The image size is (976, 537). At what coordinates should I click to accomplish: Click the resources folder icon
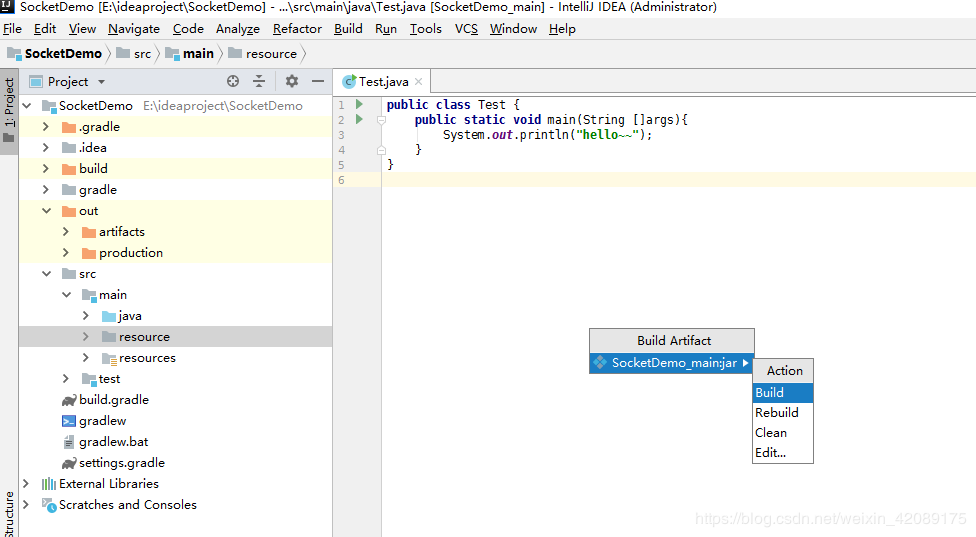(109, 358)
